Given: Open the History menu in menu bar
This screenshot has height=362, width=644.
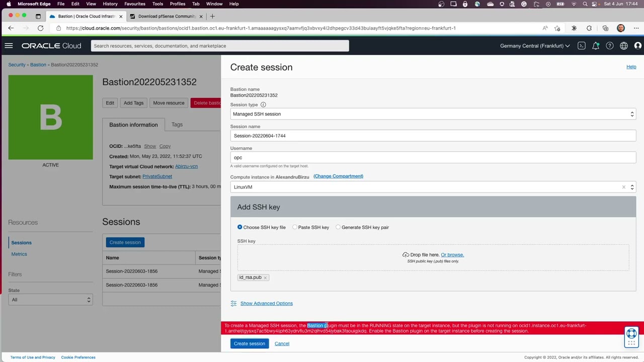Looking at the screenshot, I should (x=110, y=4).
